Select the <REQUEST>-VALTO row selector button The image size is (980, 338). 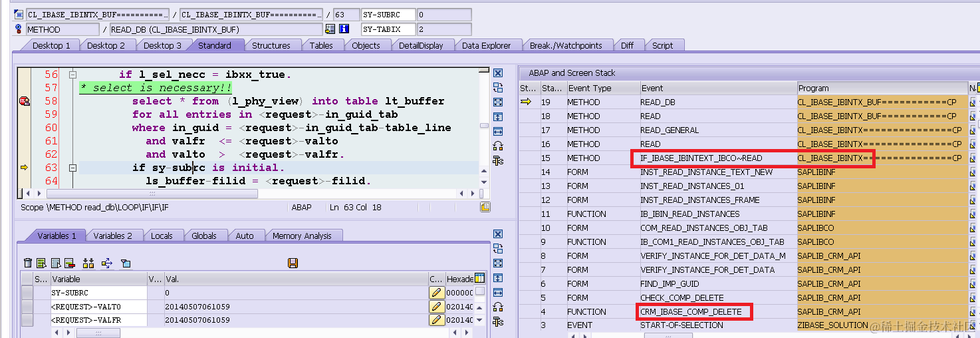pos(27,307)
